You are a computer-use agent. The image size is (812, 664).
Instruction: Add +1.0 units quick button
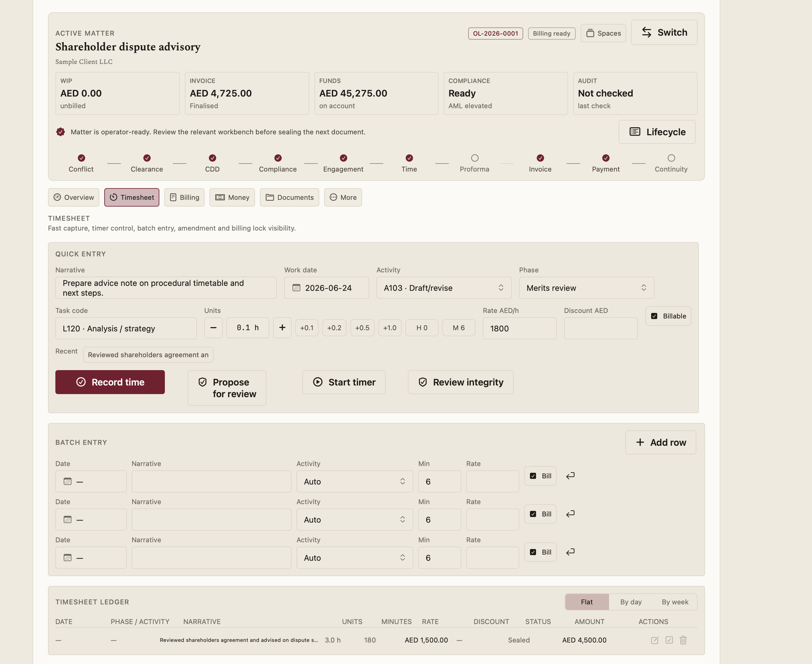[x=390, y=328]
